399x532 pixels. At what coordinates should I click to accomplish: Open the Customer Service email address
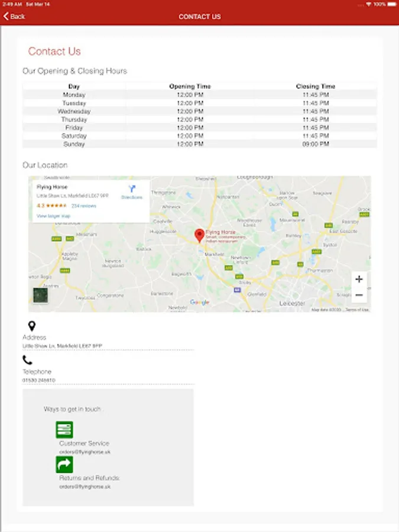click(85, 452)
